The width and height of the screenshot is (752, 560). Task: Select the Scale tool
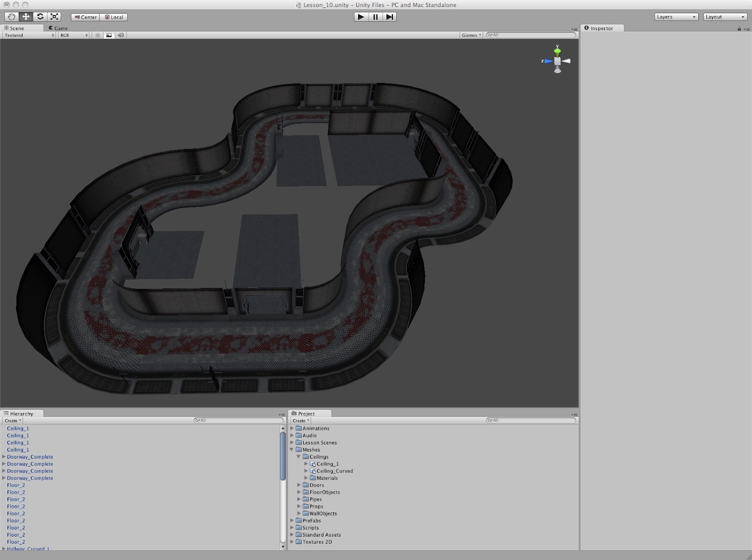pos(54,16)
